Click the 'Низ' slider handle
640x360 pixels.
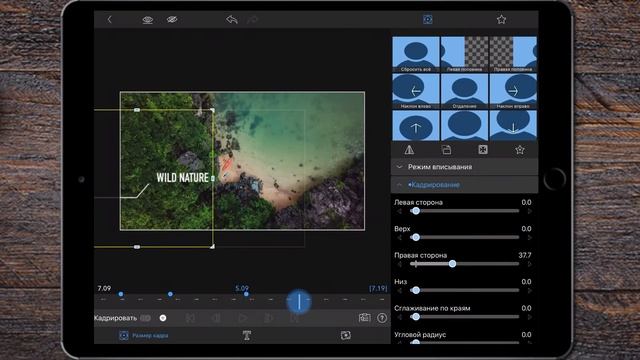[416, 290]
